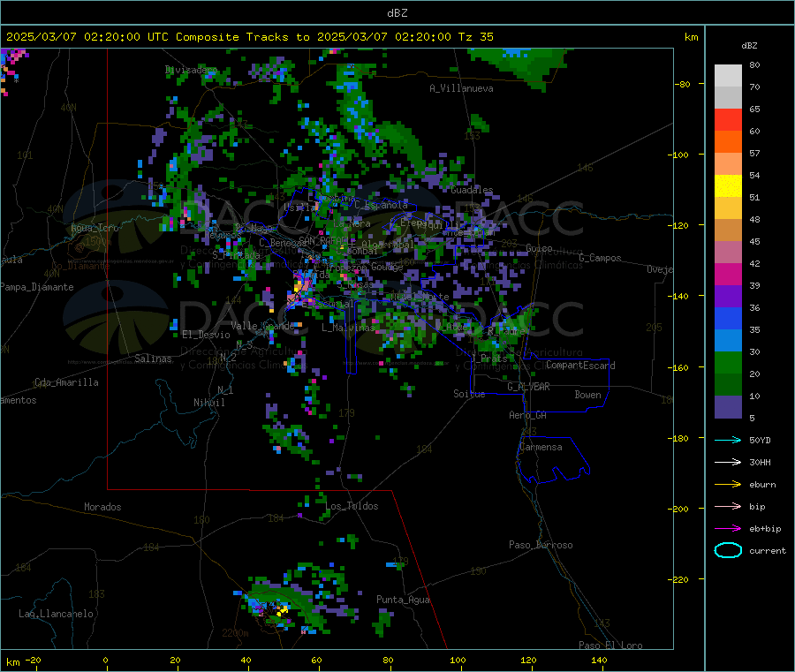
Task: Pick the light gray 70–80 dBZ swatch
Action: coord(728,76)
